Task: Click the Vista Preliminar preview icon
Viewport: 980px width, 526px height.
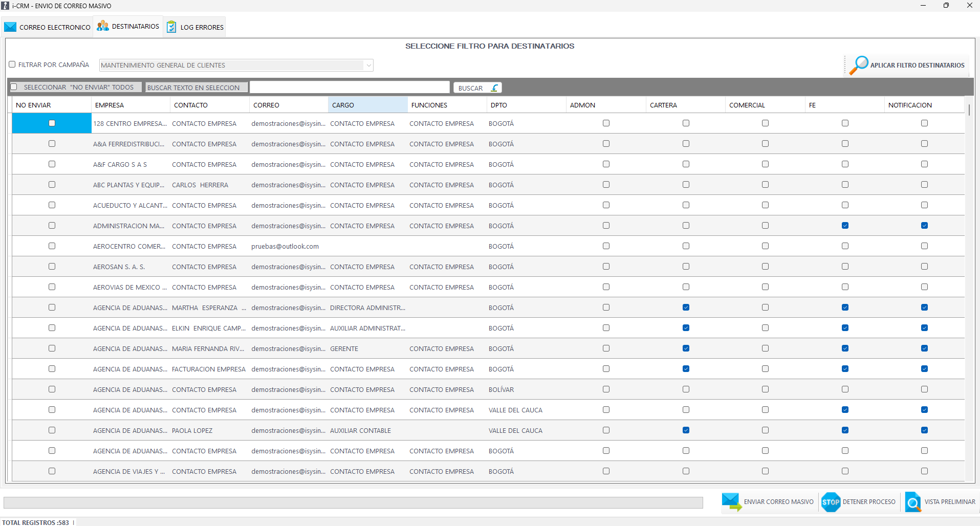Action: [912, 502]
